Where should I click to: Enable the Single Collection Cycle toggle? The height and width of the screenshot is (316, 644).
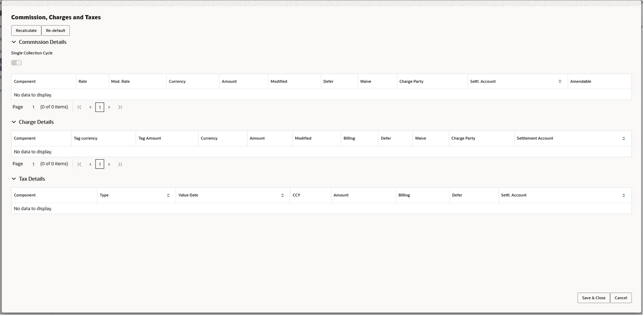[x=16, y=62]
